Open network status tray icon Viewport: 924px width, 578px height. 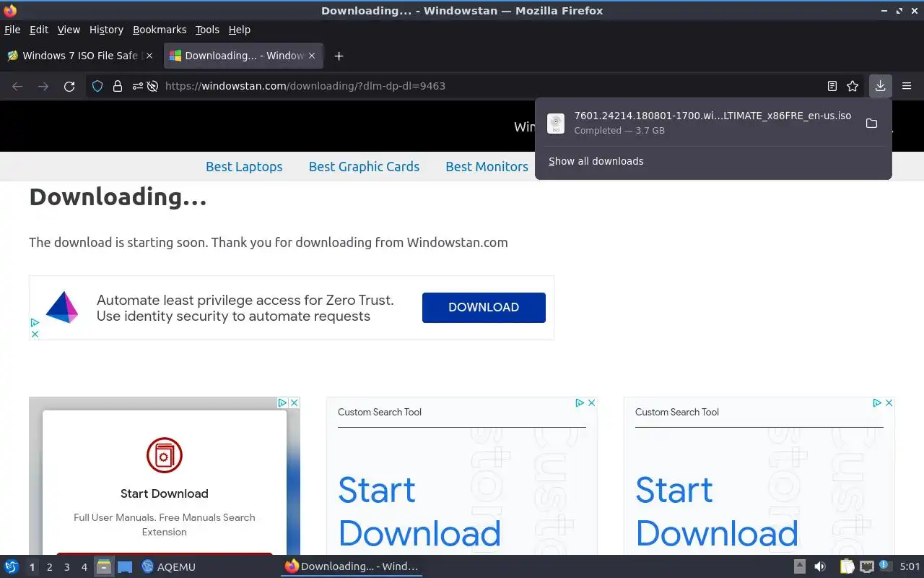(867, 566)
